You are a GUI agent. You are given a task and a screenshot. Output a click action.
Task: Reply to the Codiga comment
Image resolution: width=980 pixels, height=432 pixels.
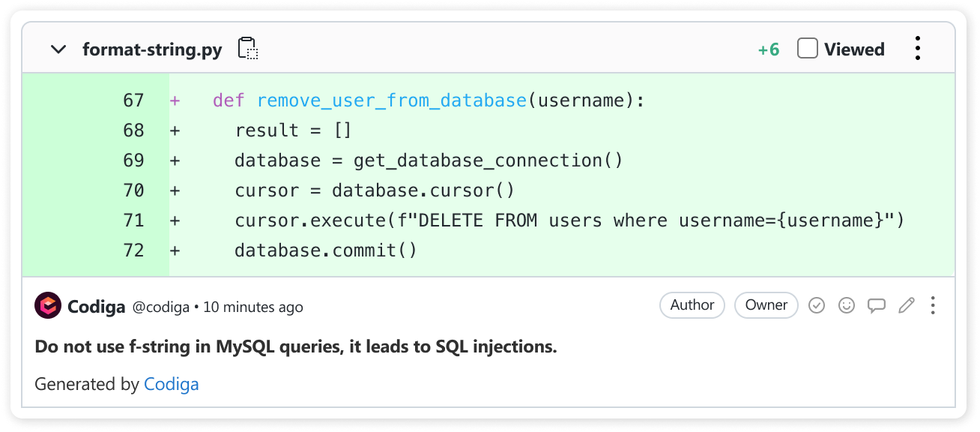(877, 305)
